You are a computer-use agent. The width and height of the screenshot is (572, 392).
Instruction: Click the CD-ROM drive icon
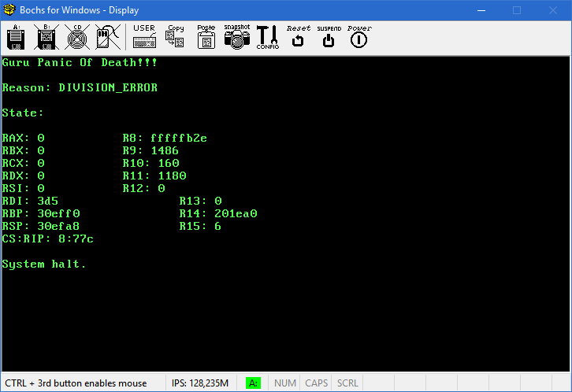click(77, 37)
